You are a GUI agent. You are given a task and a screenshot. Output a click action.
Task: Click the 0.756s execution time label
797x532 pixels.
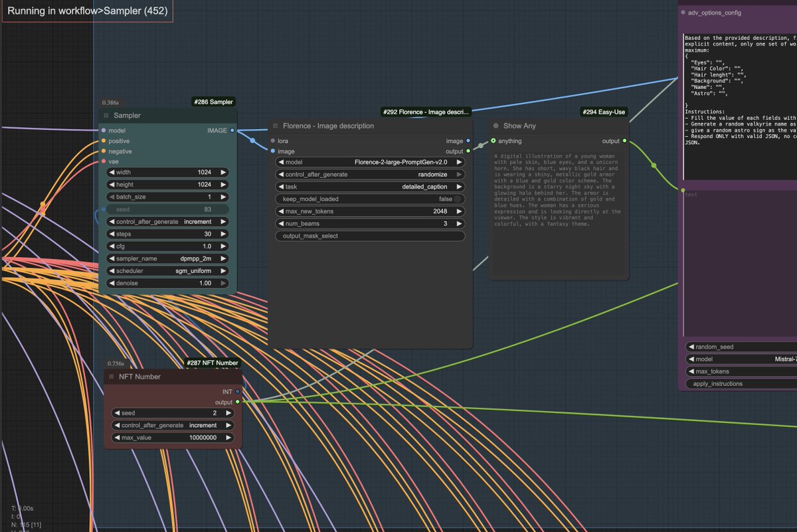116,363
